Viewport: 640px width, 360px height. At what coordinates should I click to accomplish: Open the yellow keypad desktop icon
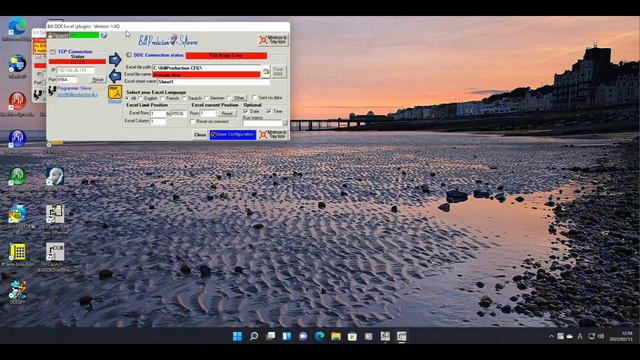click(17, 252)
